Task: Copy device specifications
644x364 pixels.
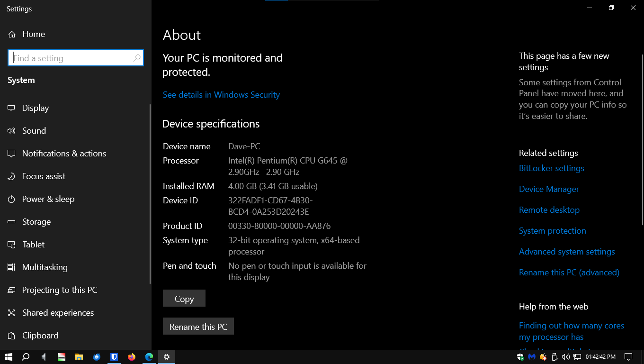Action: (184, 299)
